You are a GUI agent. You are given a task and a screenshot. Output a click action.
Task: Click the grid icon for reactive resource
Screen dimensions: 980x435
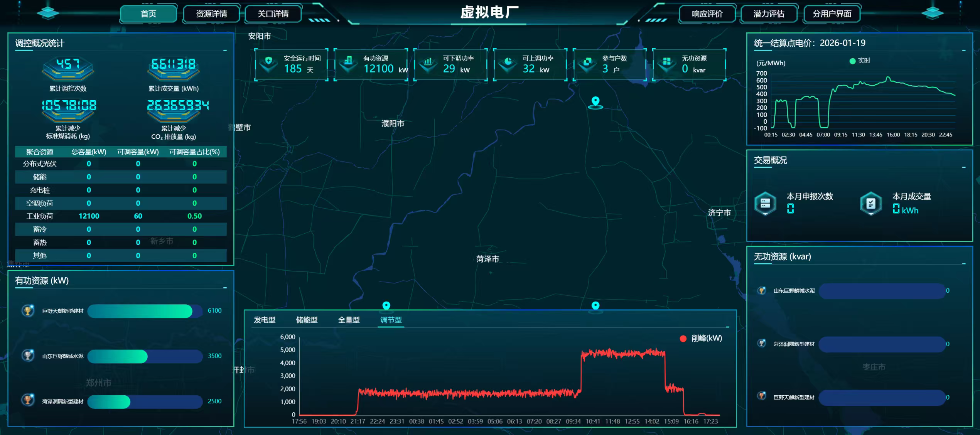[667, 62]
